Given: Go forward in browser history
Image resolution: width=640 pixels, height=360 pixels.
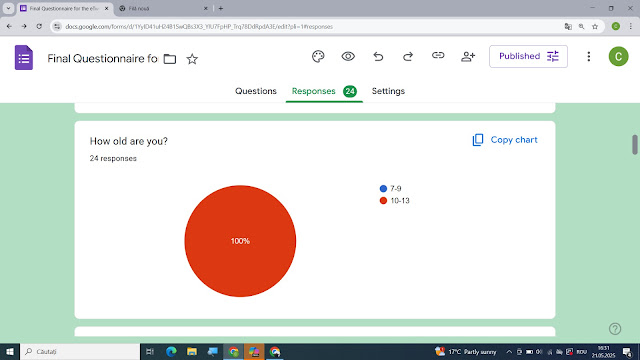Looking at the screenshot, I should 24,27.
